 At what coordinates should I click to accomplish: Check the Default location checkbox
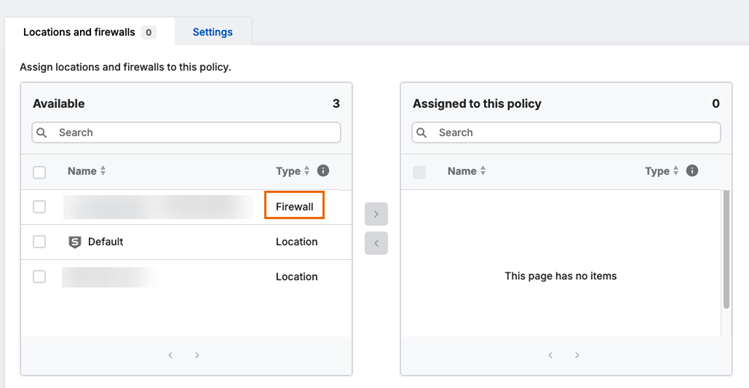39,242
